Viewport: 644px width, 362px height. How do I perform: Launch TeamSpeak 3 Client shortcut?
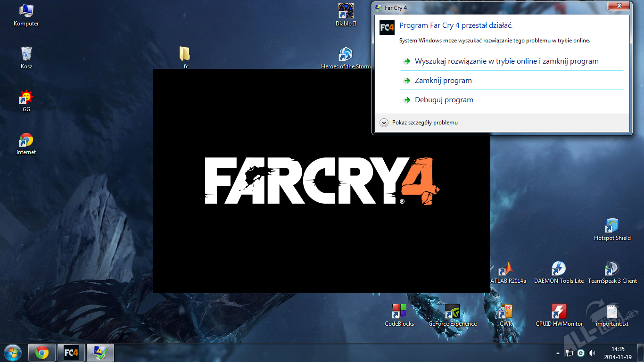coord(612,269)
